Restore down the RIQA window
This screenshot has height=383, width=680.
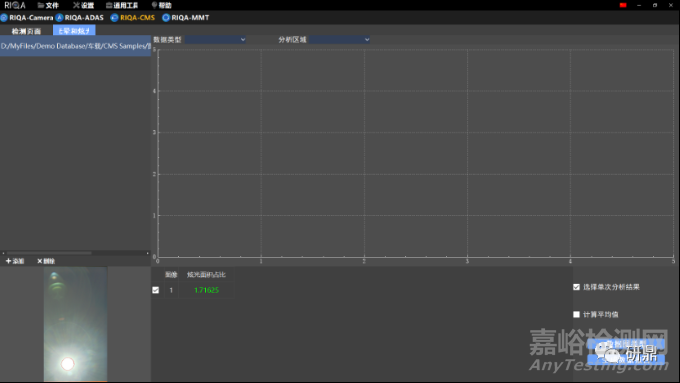click(x=655, y=5)
